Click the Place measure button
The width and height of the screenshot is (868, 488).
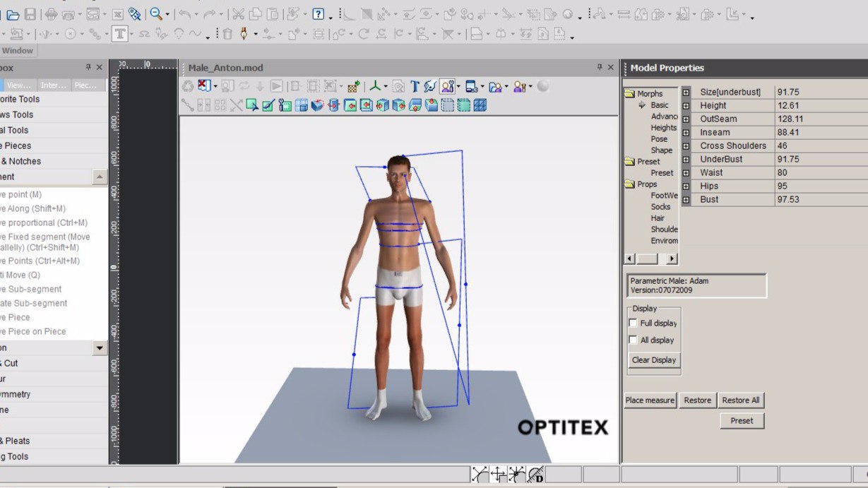click(x=650, y=400)
